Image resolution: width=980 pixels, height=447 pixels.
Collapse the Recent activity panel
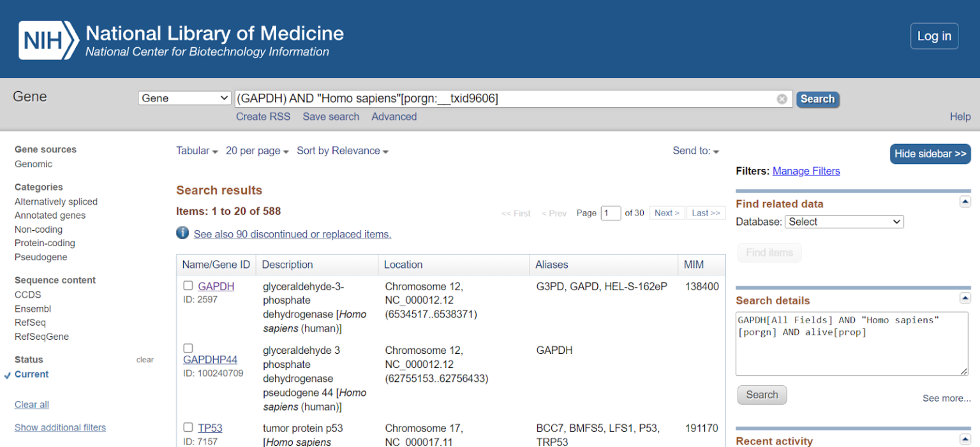tap(965, 439)
